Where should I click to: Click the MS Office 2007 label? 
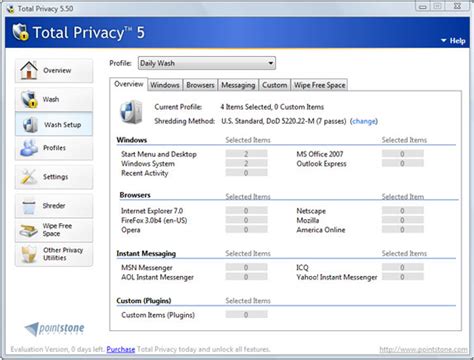[320, 154]
